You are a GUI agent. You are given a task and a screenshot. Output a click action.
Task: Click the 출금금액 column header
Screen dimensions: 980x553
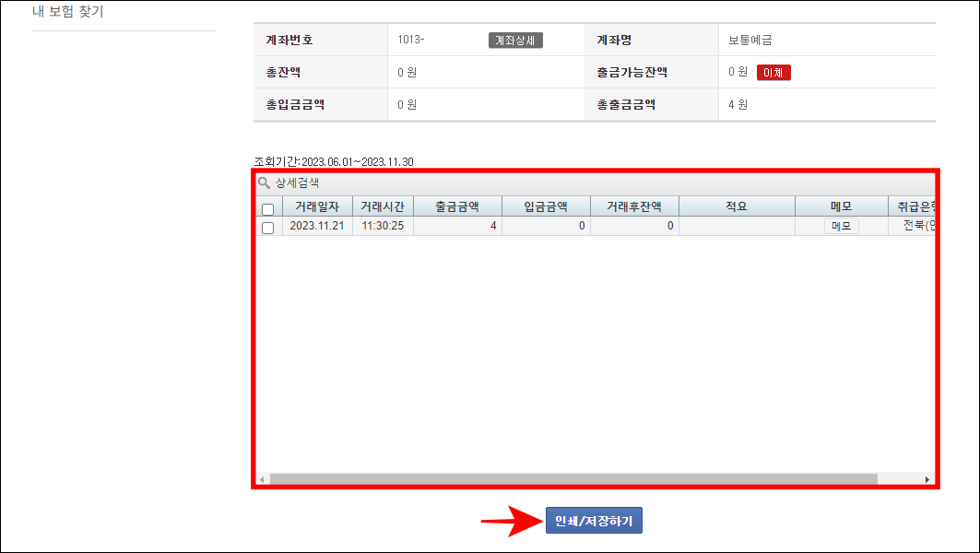[x=457, y=206]
